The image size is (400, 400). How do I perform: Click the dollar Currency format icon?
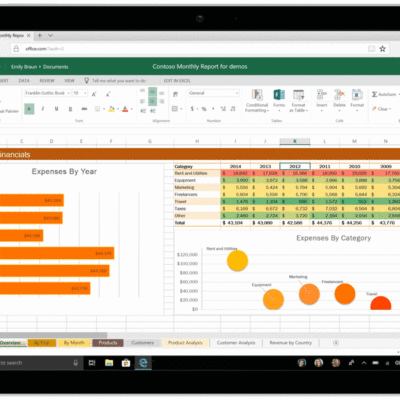pyautogui.click(x=192, y=109)
